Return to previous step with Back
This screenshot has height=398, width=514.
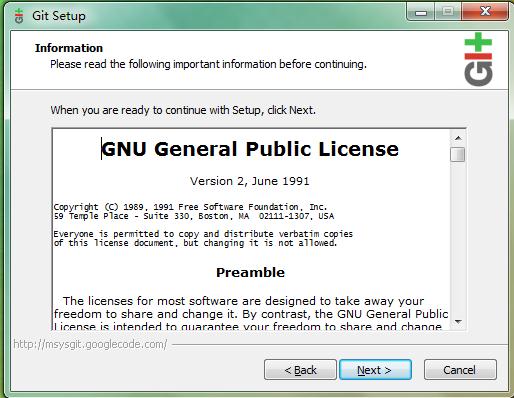pos(300,370)
